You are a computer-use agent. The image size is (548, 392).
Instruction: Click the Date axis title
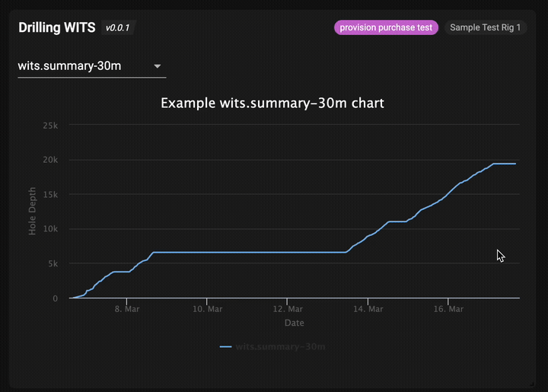pyautogui.click(x=295, y=323)
